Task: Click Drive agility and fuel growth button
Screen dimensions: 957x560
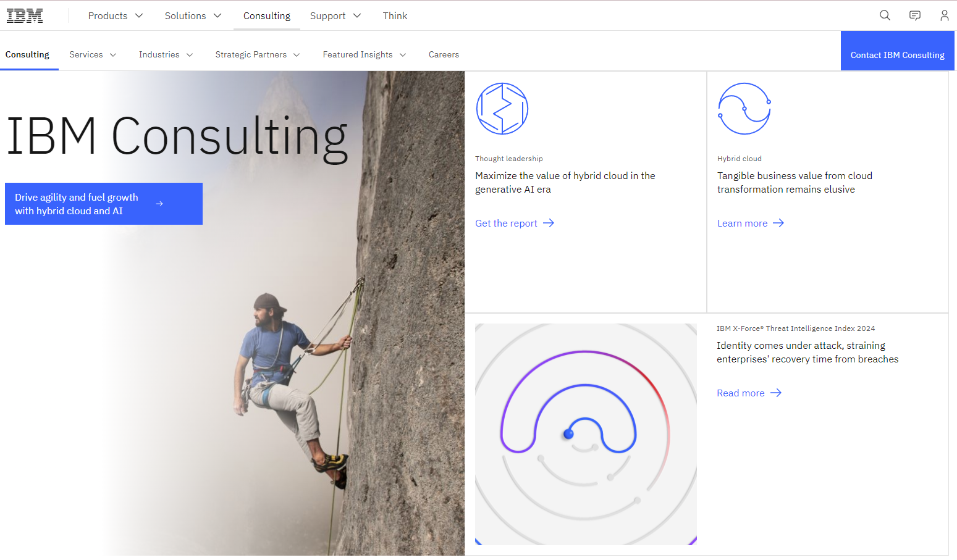Action: tap(104, 204)
